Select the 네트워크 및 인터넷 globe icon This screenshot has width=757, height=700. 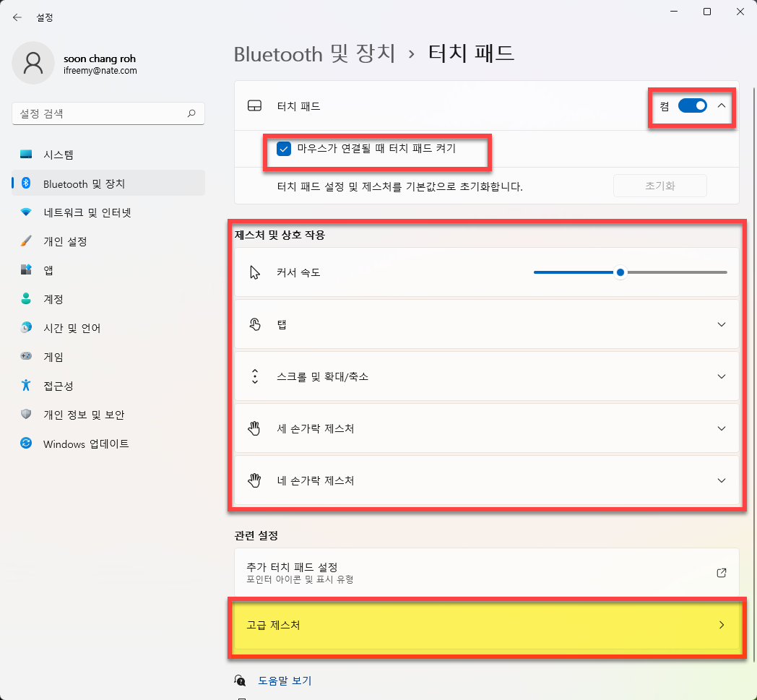pos(25,212)
